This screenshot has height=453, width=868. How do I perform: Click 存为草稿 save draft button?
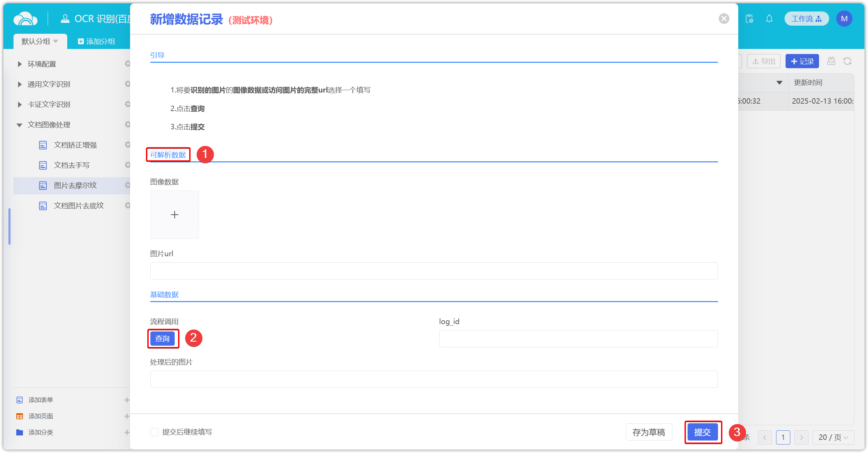coord(649,432)
